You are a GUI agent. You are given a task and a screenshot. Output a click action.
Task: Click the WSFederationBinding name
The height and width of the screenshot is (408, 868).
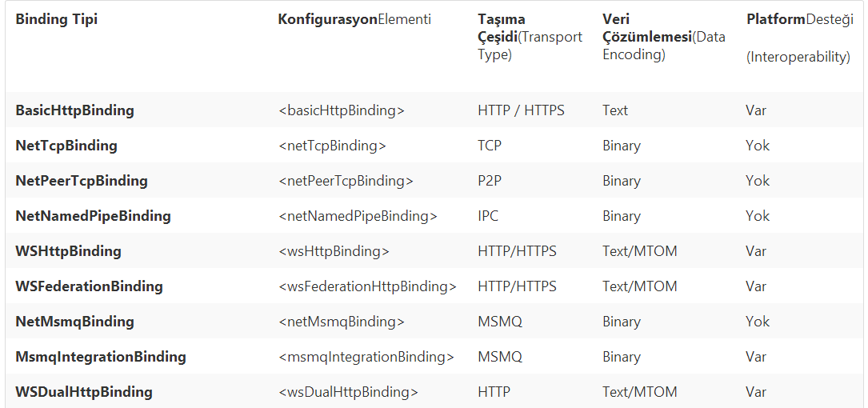(x=89, y=286)
